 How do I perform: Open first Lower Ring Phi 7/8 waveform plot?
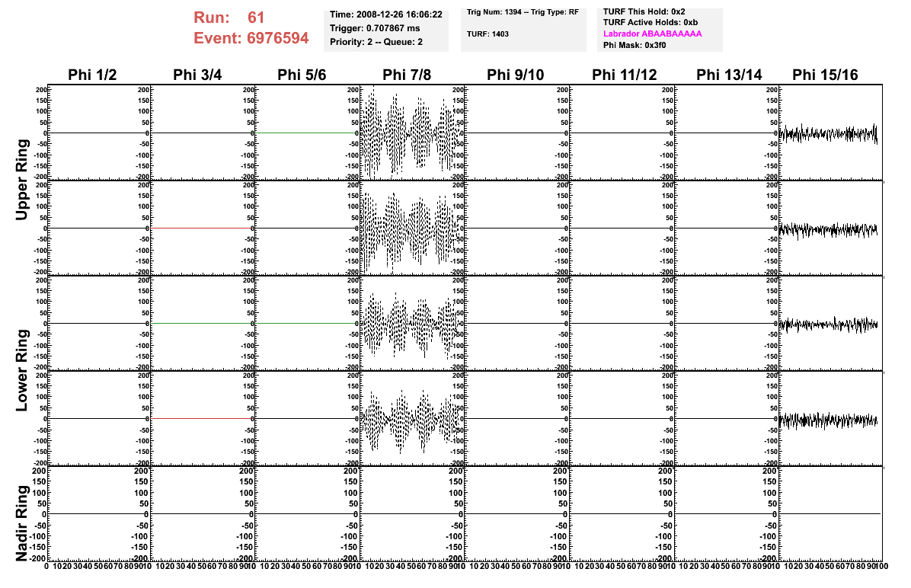(x=413, y=322)
